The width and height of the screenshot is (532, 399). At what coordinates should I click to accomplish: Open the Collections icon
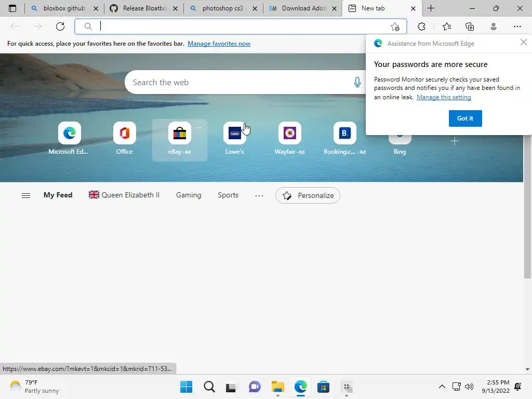[x=470, y=26]
